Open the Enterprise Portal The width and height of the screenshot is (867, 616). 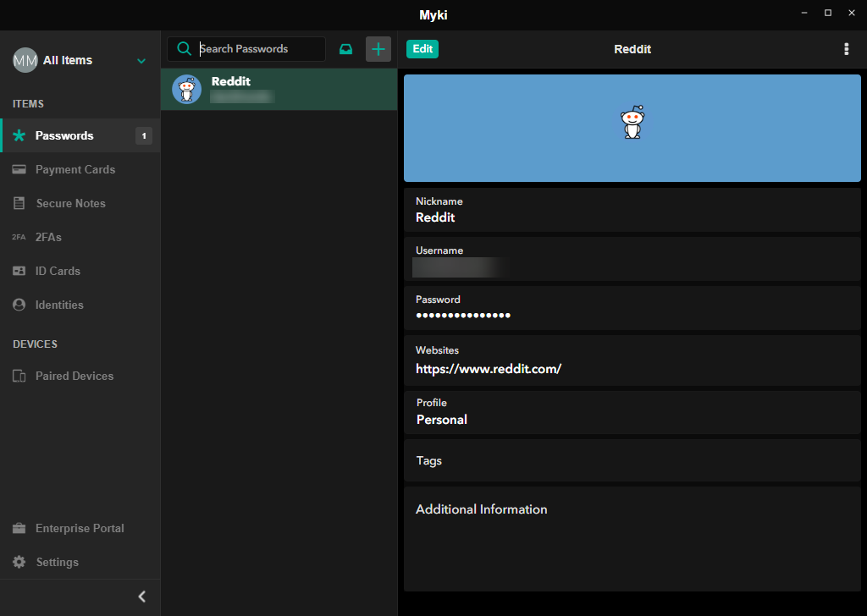coord(80,528)
